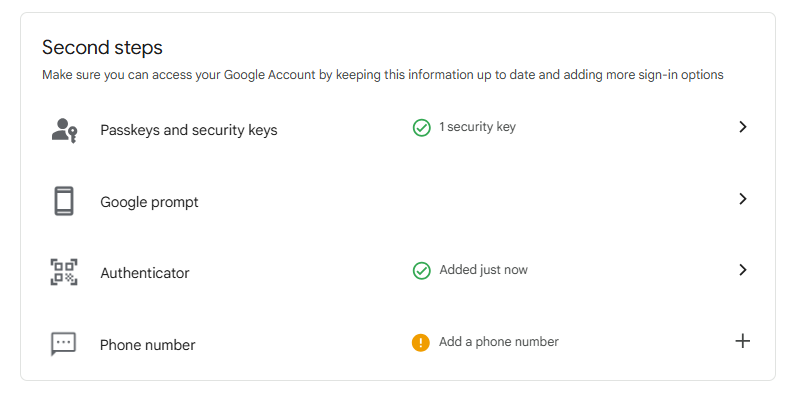Screen dimensions: 801x394
Task: Click the Second steps section heading
Action: point(102,48)
